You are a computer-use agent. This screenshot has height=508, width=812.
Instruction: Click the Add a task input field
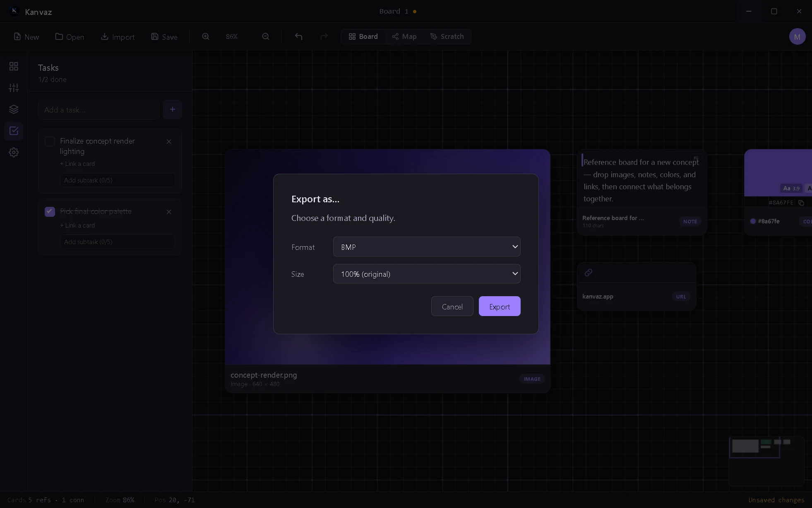(x=98, y=110)
